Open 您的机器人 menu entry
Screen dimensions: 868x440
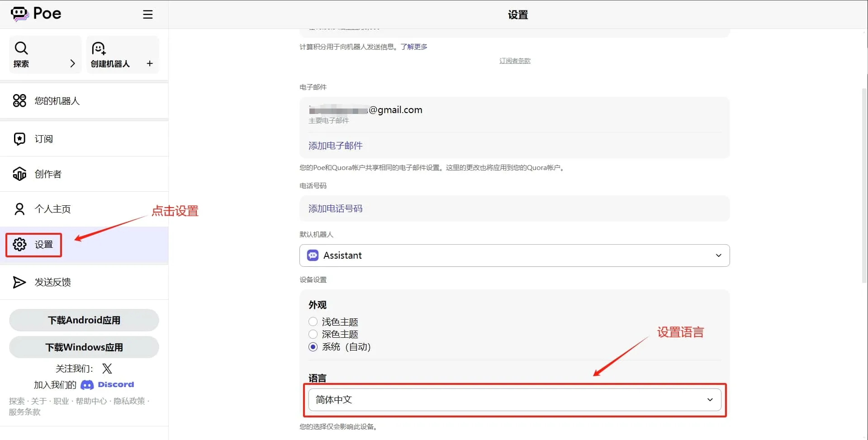tap(84, 100)
